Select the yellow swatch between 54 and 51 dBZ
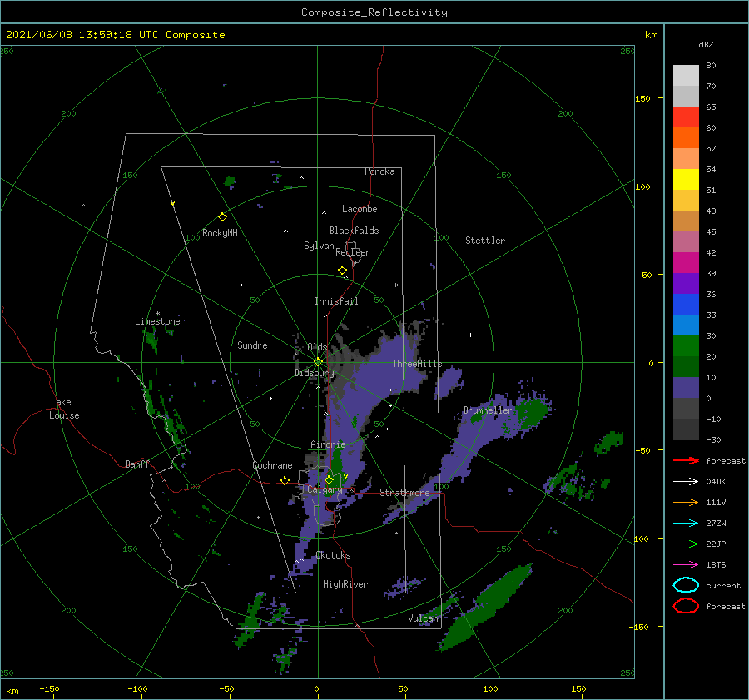Image resolution: width=749 pixels, height=700 pixels. [686, 180]
